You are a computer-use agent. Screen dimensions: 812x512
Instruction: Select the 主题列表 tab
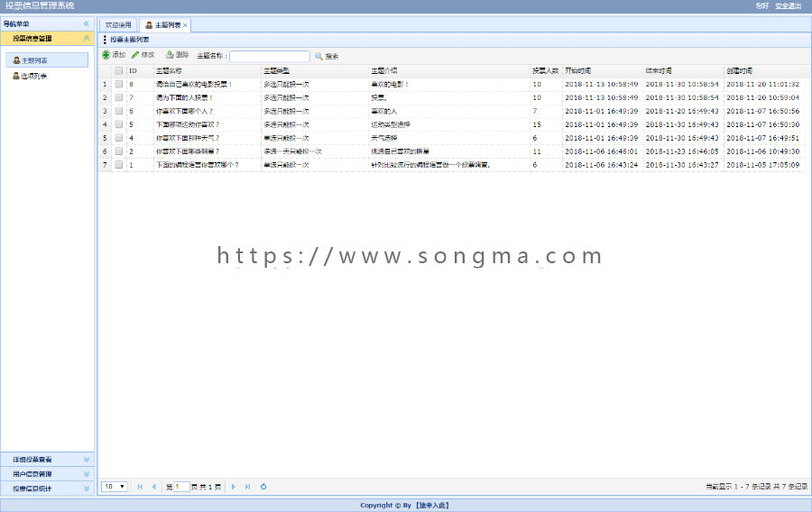(x=165, y=25)
